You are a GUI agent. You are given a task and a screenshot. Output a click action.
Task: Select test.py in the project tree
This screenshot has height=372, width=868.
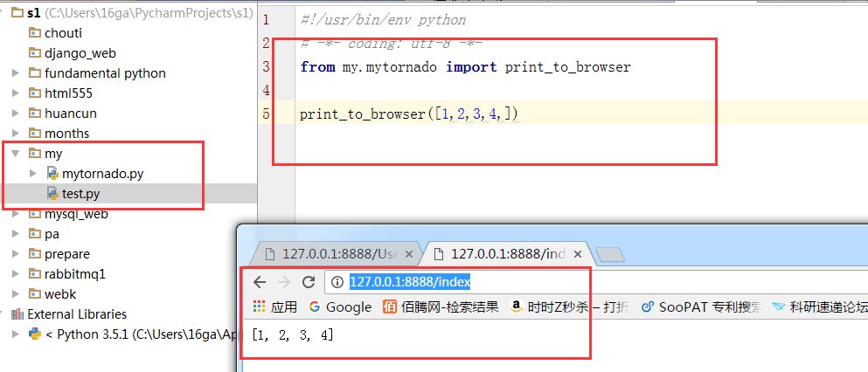[80, 194]
